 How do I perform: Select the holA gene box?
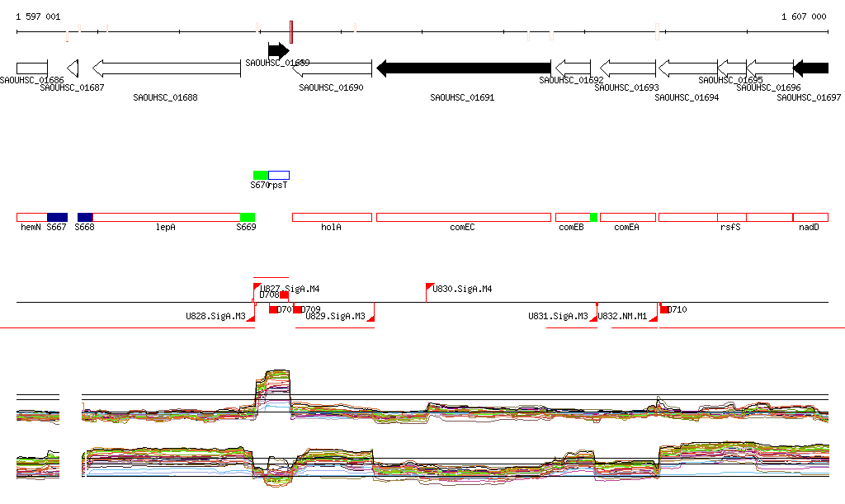[332, 218]
